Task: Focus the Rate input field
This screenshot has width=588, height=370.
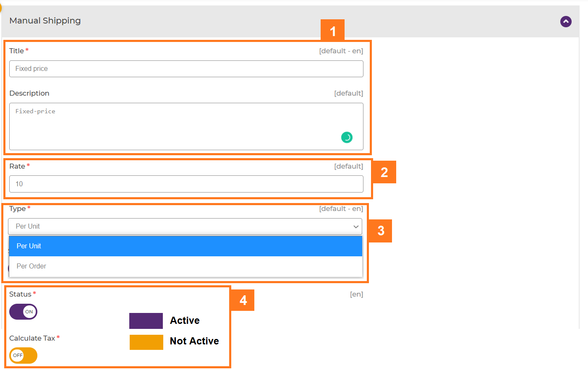Action: pyautogui.click(x=186, y=184)
